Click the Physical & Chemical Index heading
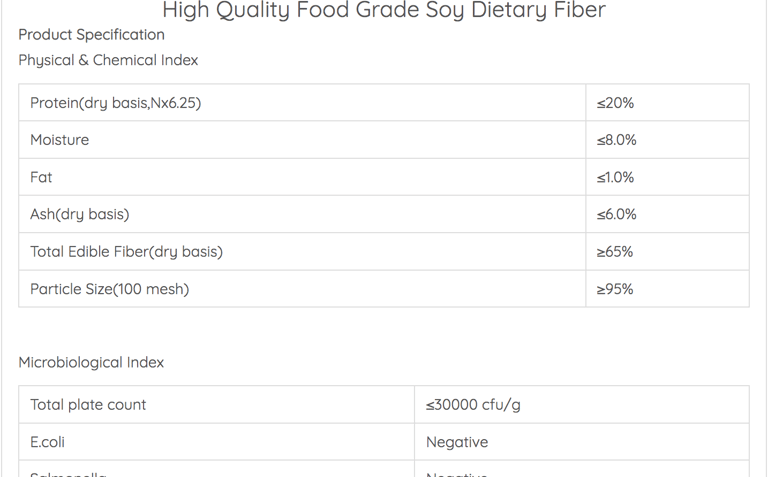Image resolution: width=768 pixels, height=477 pixels. pyautogui.click(x=108, y=60)
